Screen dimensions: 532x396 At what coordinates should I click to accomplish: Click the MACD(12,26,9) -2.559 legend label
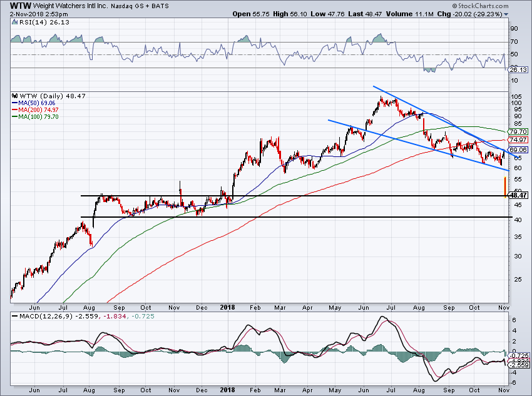[55, 316]
